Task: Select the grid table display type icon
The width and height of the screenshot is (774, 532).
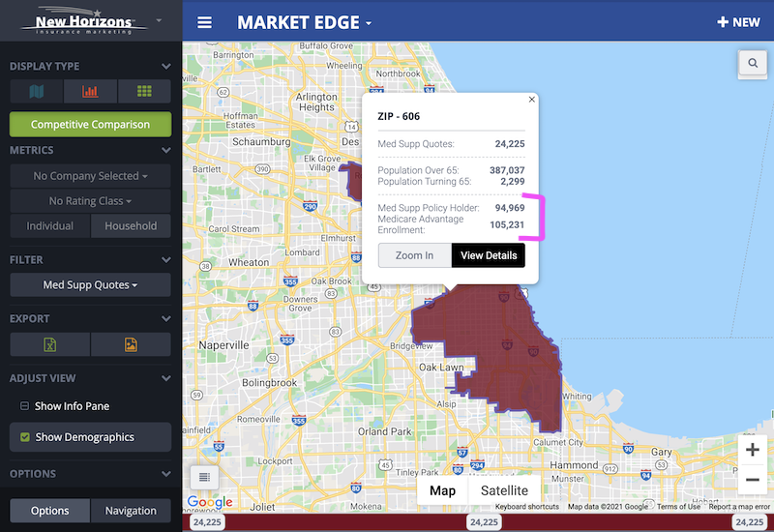Action: [x=144, y=91]
